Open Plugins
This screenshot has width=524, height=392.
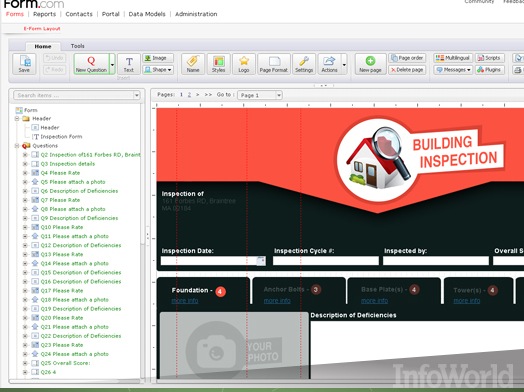click(490, 70)
